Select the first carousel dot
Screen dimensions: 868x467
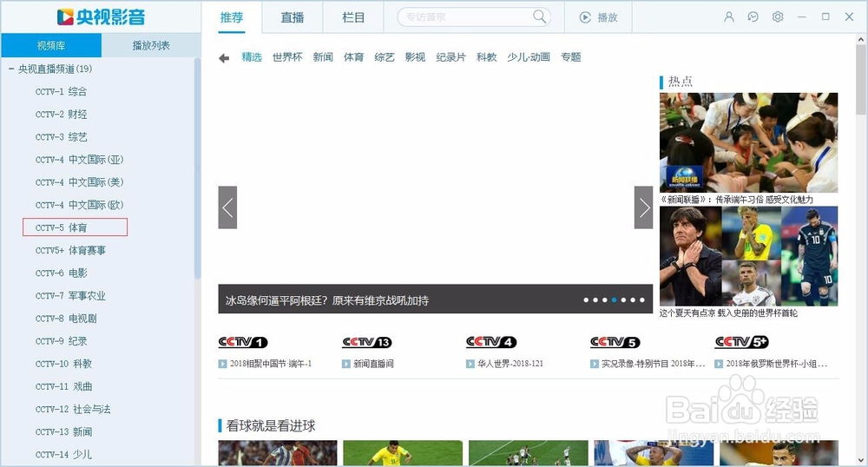click(586, 299)
